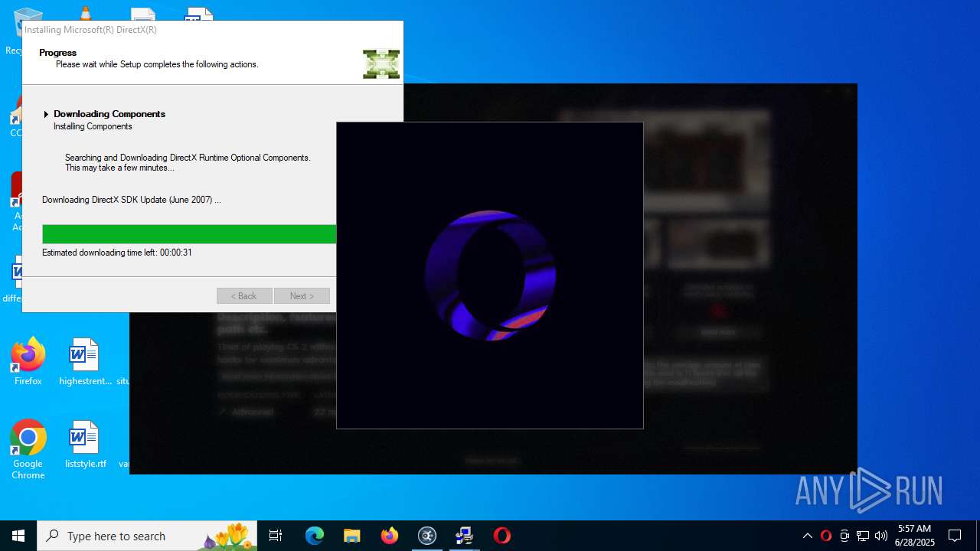Viewport: 980px width, 551px height.
Task: Focus the Type here to search box
Action: (145, 536)
